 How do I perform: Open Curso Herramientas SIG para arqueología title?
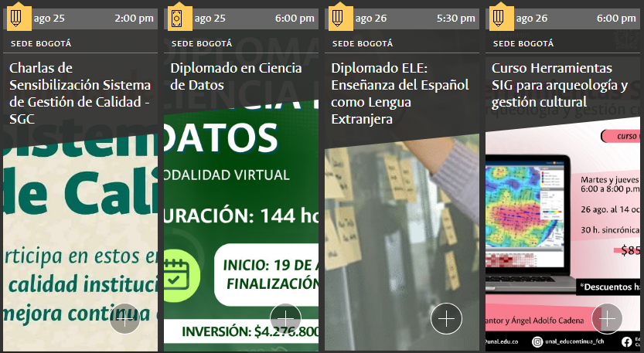[x=560, y=84]
